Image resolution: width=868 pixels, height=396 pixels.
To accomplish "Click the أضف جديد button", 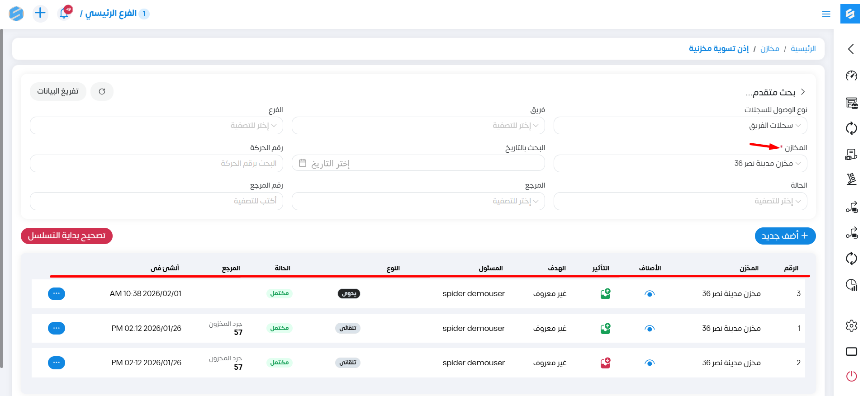I will (785, 236).
